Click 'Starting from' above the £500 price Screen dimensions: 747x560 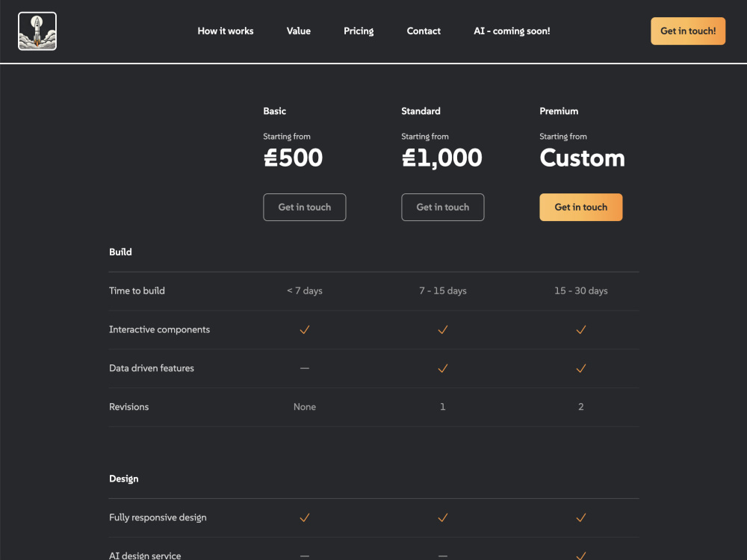[287, 136]
